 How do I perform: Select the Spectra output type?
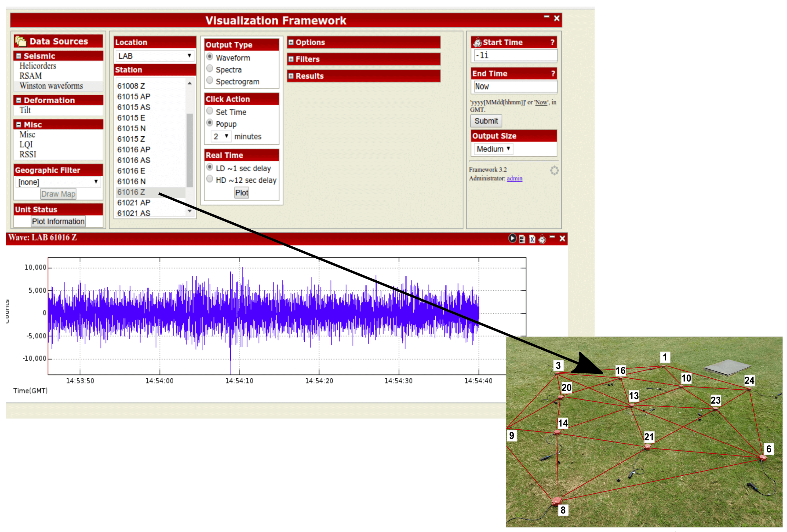210,69
